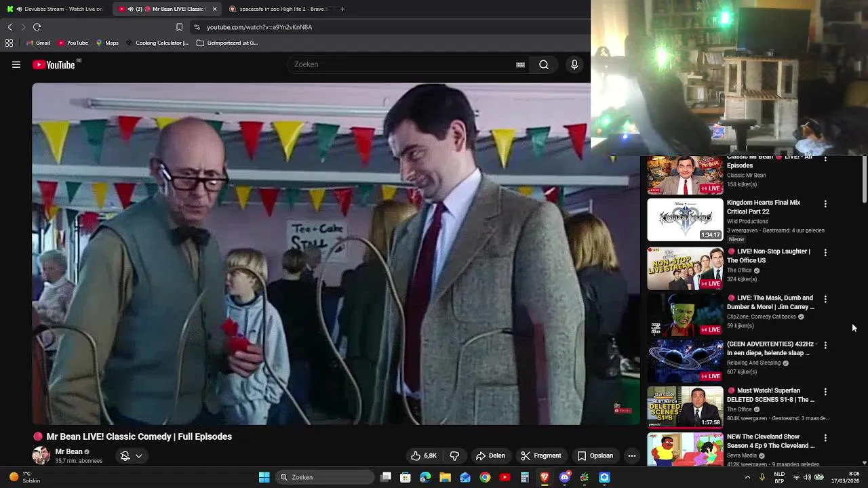
Task: Click the Opslaan save button
Action: 595,455
